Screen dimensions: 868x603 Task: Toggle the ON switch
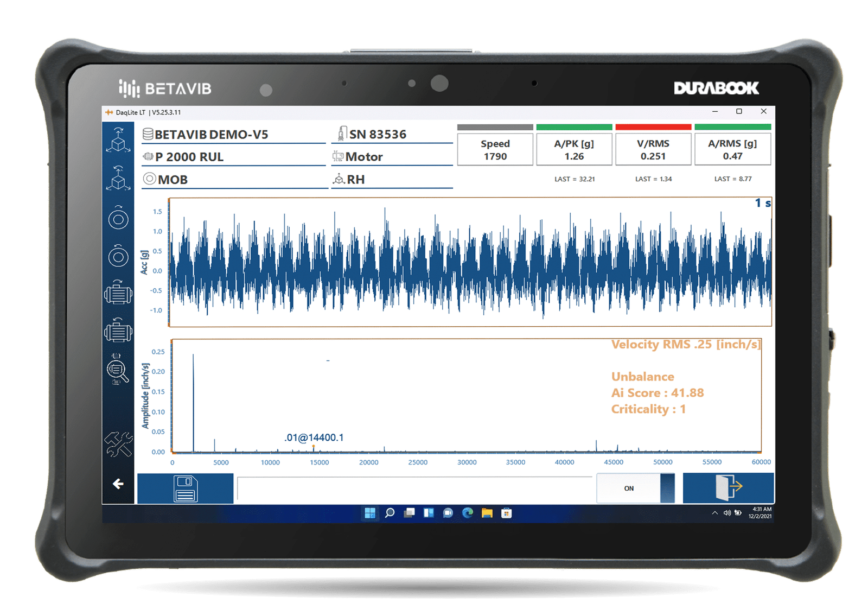click(636, 488)
